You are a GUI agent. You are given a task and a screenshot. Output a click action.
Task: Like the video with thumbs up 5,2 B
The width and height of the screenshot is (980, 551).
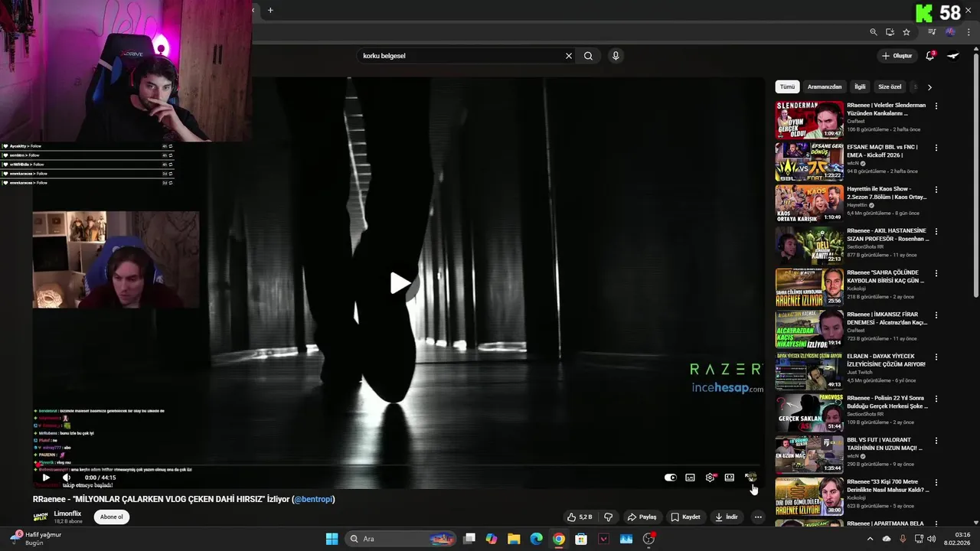point(580,517)
